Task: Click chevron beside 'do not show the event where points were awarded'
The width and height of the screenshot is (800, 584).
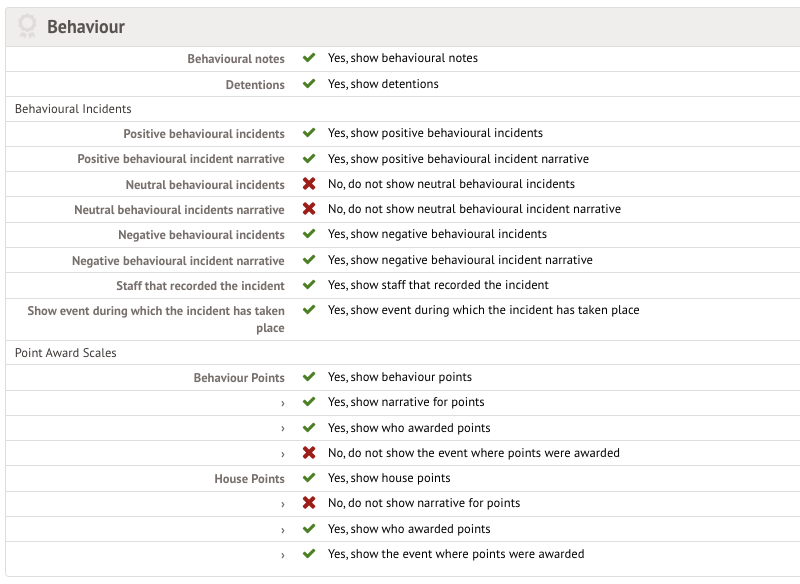Action: tap(283, 454)
